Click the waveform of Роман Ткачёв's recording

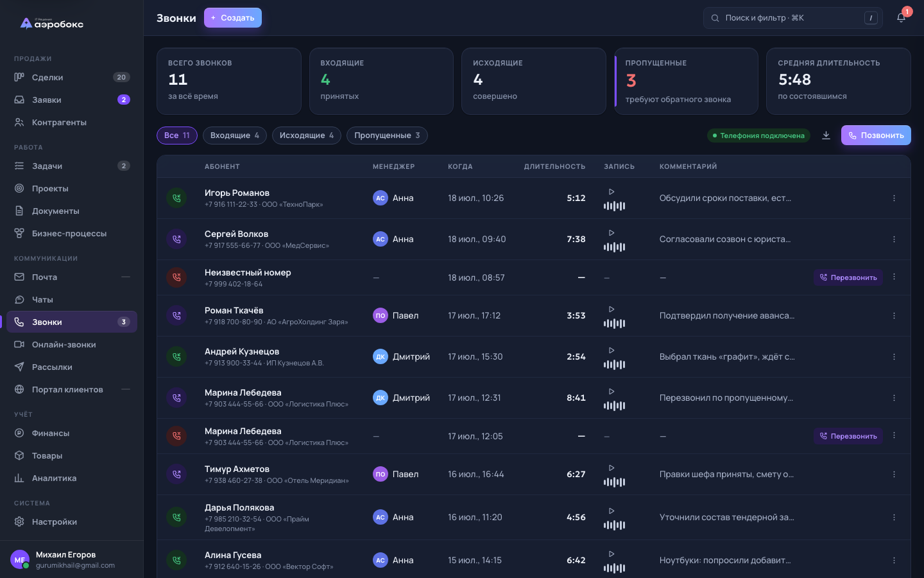(x=614, y=323)
